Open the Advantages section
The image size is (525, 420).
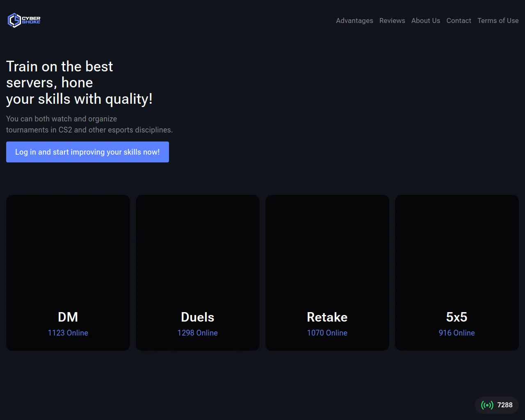coord(354,21)
